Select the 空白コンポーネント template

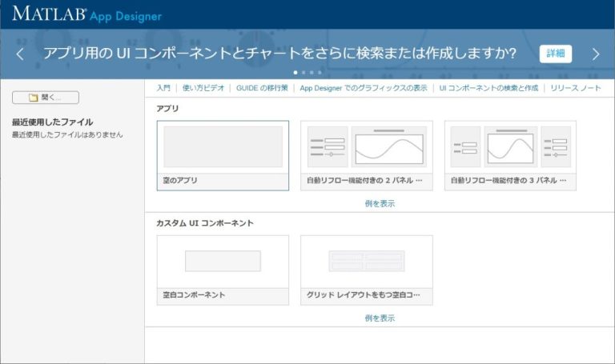[223, 262]
